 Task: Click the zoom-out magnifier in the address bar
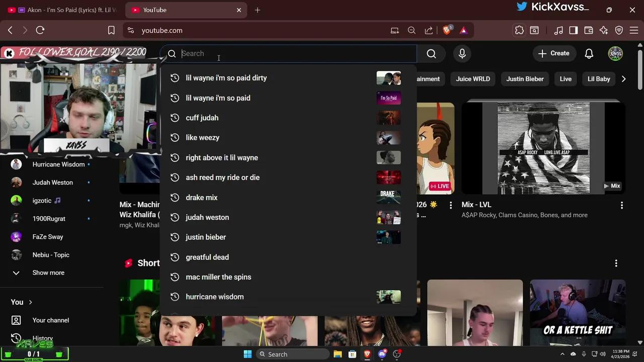tap(412, 30)
